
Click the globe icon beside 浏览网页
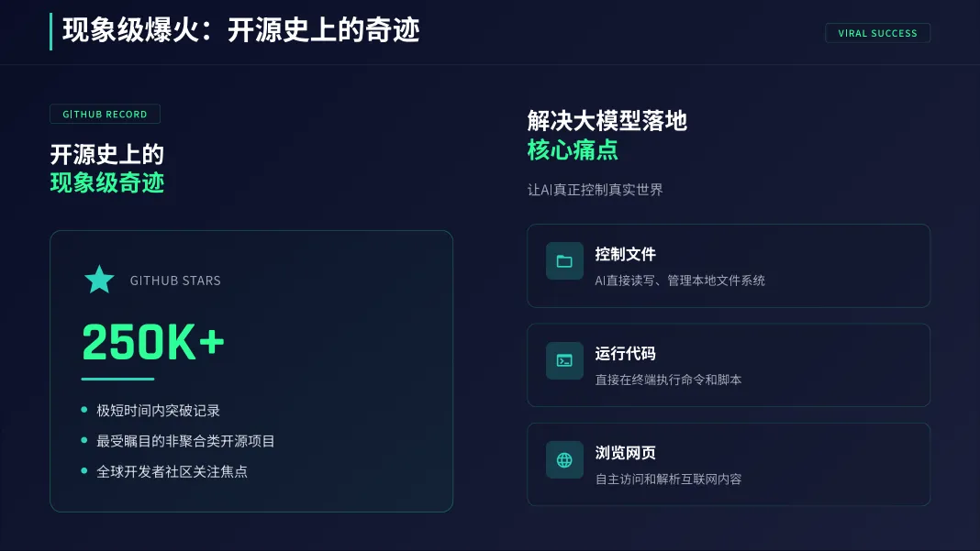coord(564,460)
